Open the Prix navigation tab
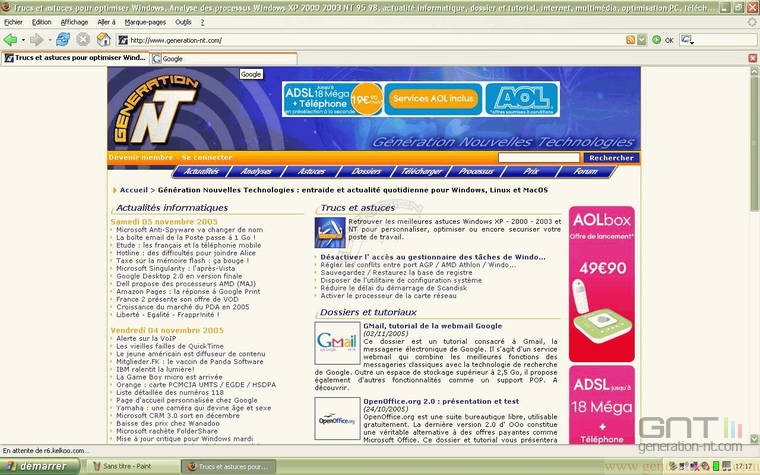 coord(531,171)
